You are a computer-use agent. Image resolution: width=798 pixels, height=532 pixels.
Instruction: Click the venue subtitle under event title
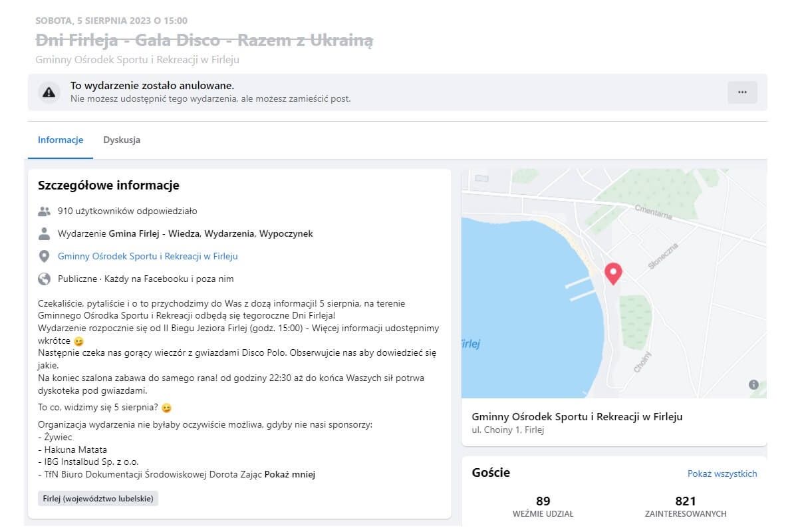point(138,60)
